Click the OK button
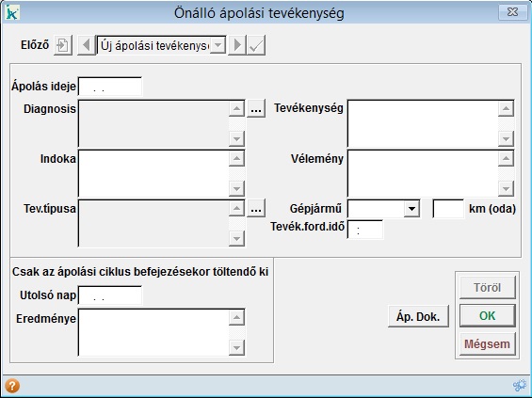Image resolution: width=532 pixels, height=398 pixels. [x=488, y=315]
